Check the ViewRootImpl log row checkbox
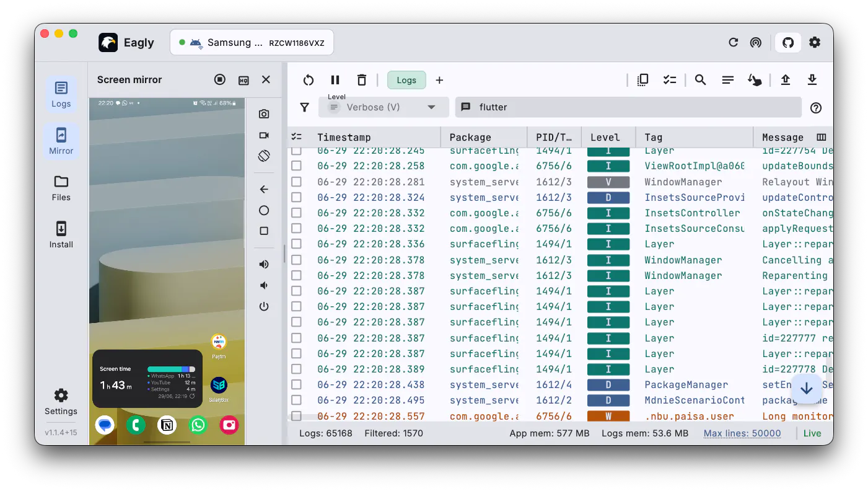The width and height of the screenshot is (868, 491). point(296,166)
